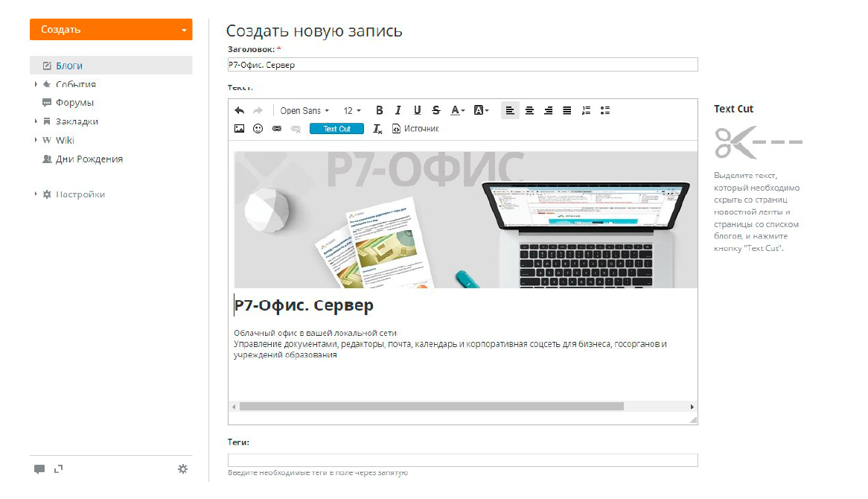Insert a numbered list
This screenshot has width=868, height=499.
point(586,110)
